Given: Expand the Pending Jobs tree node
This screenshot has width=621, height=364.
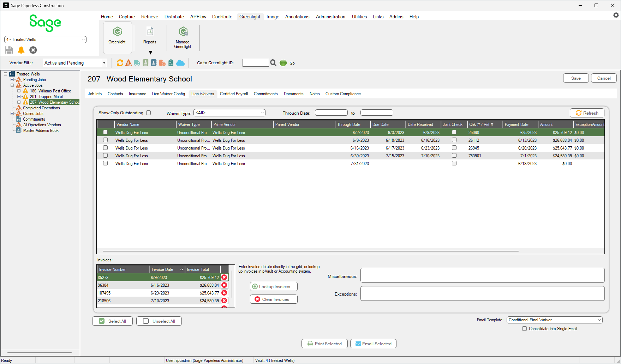Looking at the screenshot, I should pyautogui.click(x=12, y=80).
